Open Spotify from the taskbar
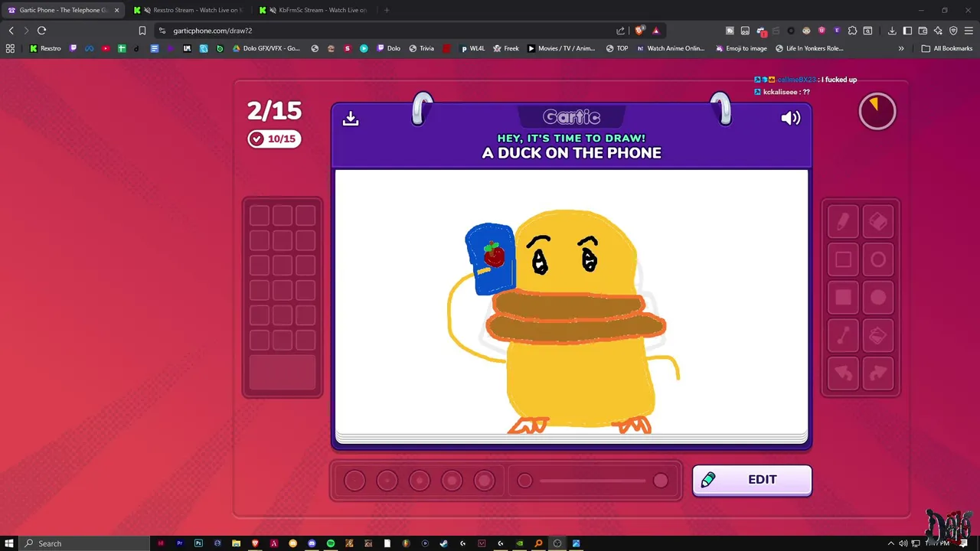The image size is (980, 551). coord(330,543)
